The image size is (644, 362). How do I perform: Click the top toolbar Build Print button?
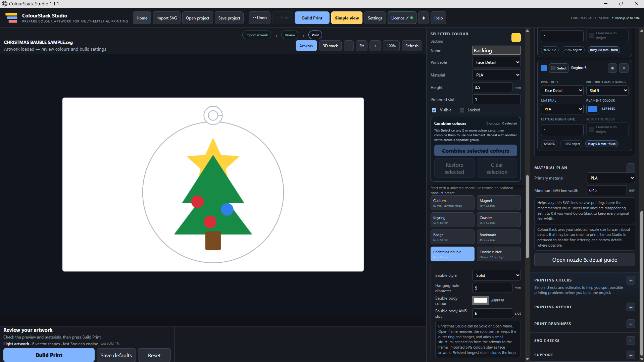(x=312, y=18)
